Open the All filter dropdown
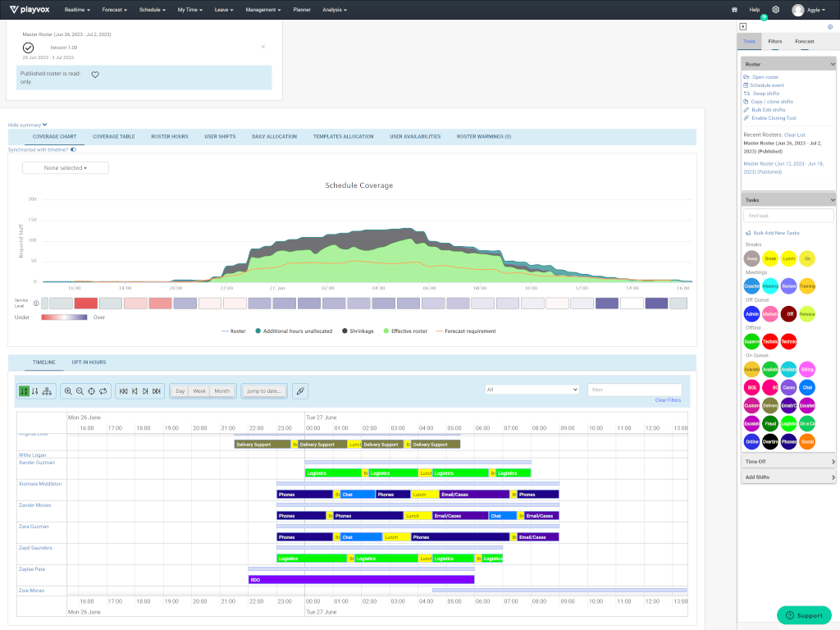 pos(532,390)
